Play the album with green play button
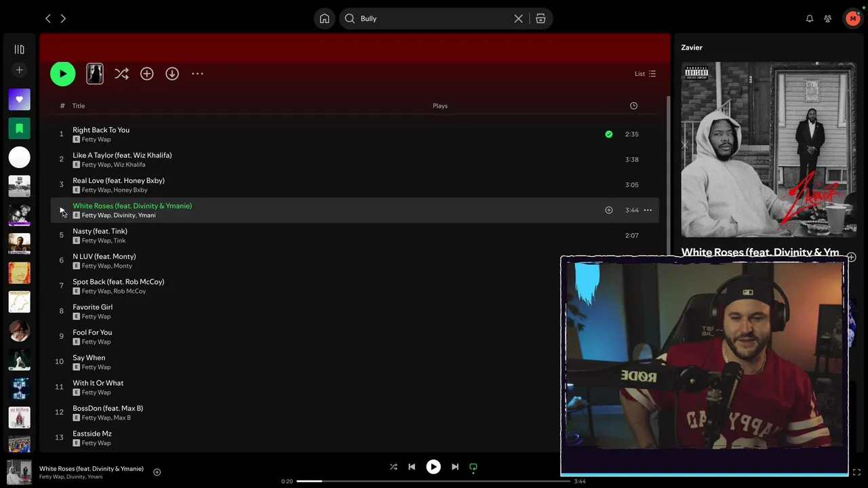Image resolution: width=868 pixels, height=488 pixels. click(62, 74)
